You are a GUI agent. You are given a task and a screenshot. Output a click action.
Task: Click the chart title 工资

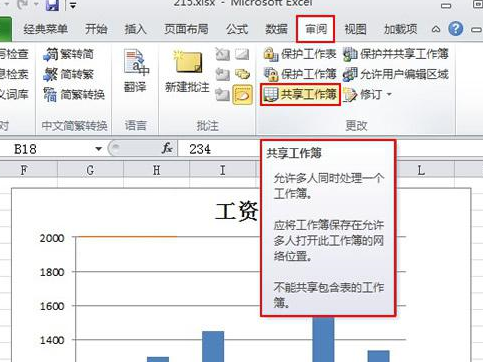tap(237, 211)
